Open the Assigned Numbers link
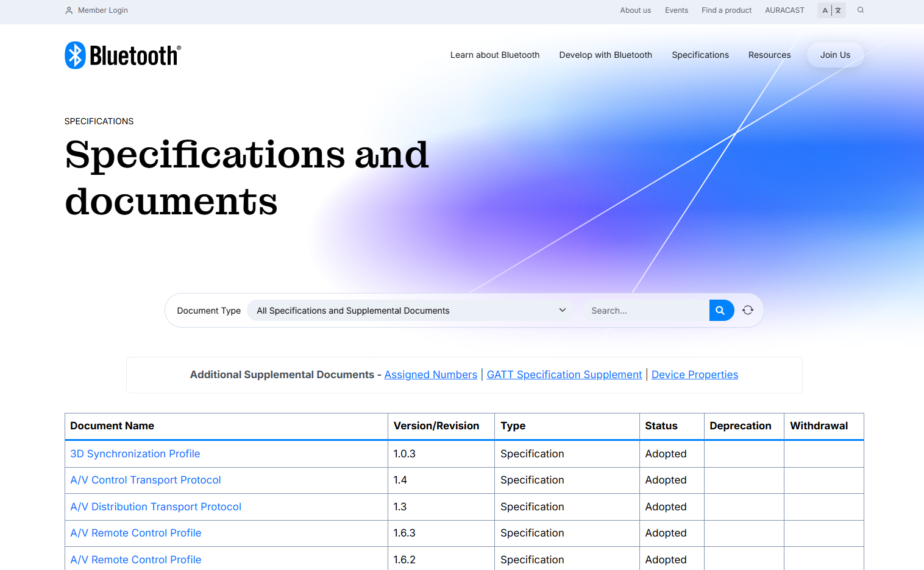 point(431,375)
